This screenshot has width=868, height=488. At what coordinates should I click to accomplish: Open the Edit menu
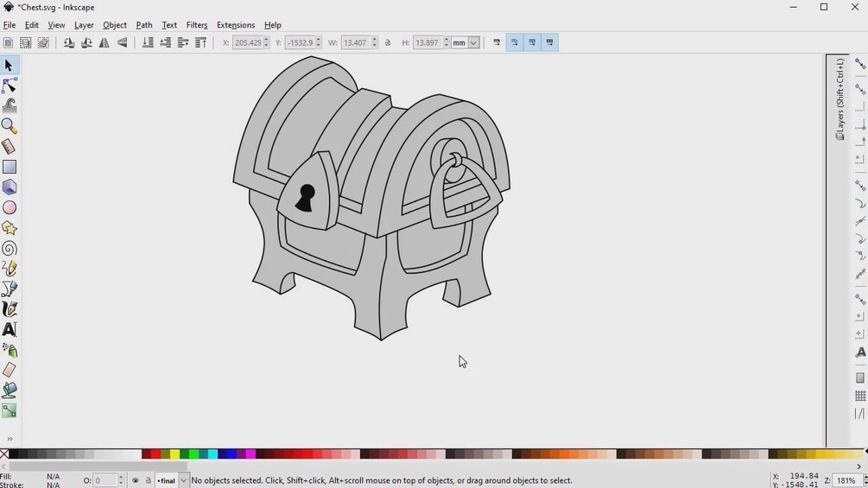pos(32,25)
